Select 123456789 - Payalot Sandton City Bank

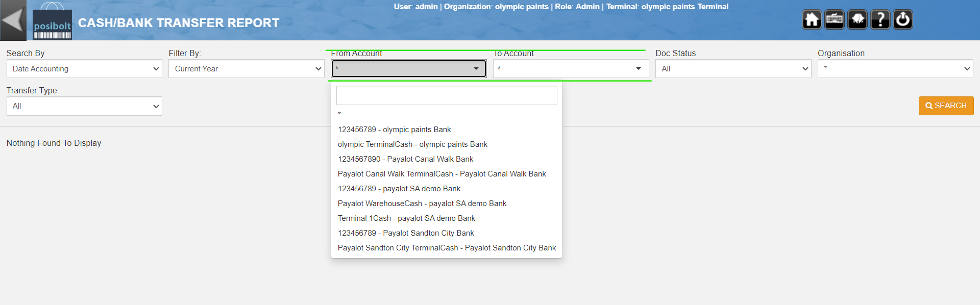pos(447,233)
